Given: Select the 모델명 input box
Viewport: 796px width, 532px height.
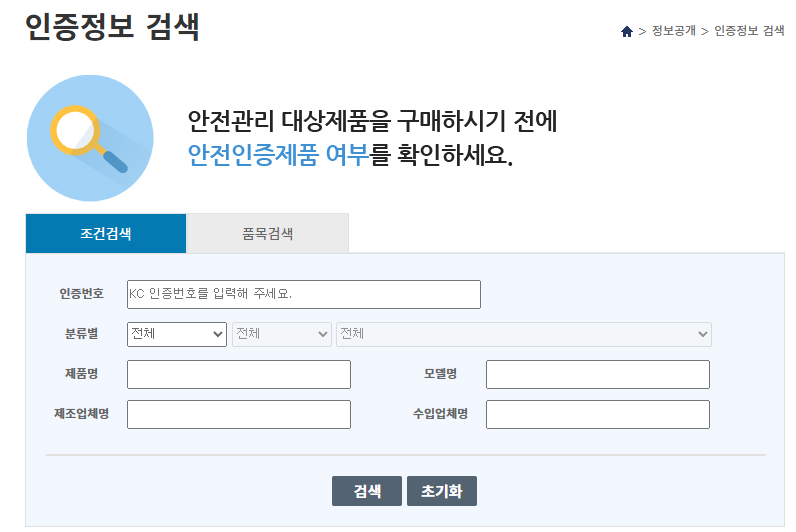Looking at the screenshot, I should (597, 374).
